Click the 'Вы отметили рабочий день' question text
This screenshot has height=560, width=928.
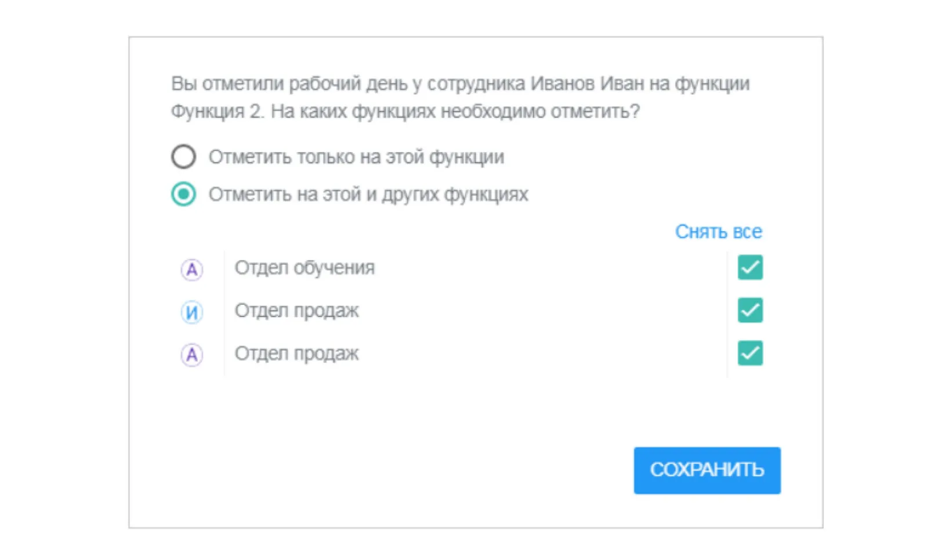pos(289,84)
